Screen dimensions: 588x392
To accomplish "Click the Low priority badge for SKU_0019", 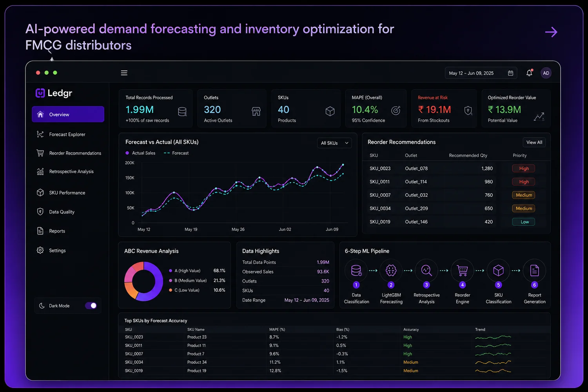I will pos(524,222).
